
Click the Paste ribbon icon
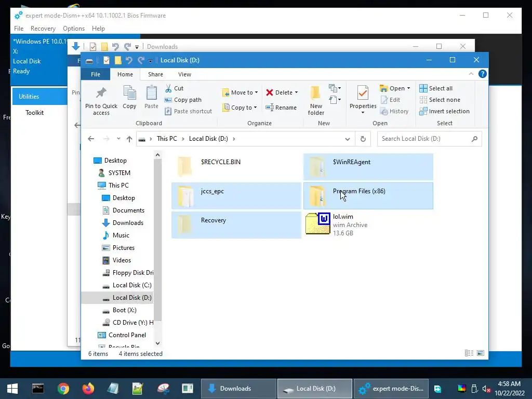151,98
